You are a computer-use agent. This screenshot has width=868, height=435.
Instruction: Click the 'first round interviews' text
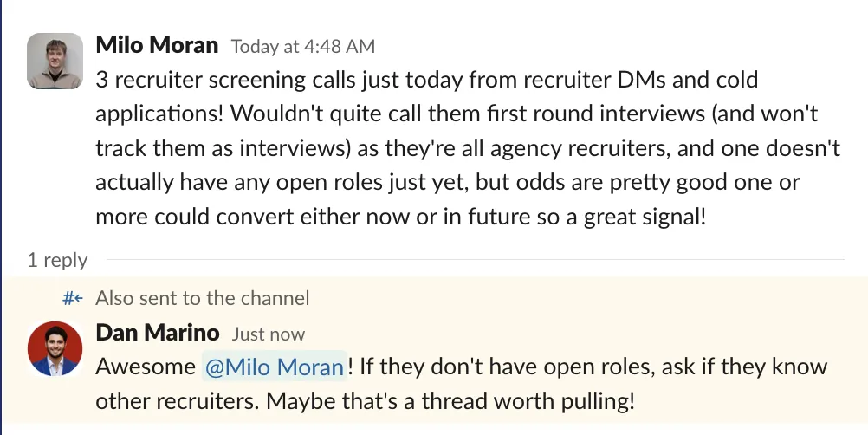click(x=596, y=114)
